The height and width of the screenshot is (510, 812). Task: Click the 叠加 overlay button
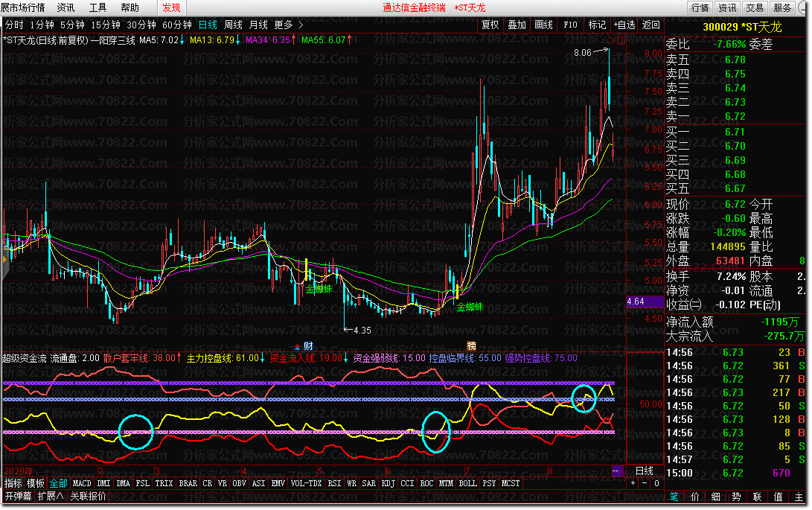tap(517, 25)
